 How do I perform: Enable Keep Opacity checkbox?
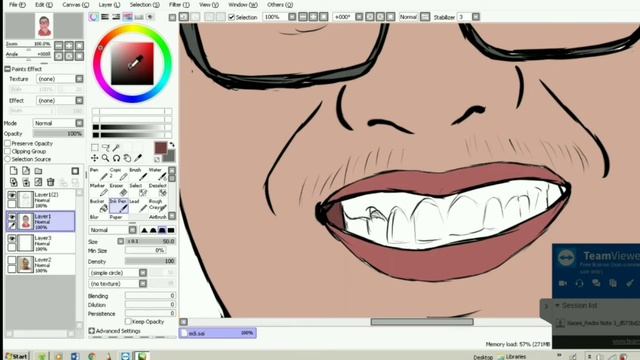(128, 322)
